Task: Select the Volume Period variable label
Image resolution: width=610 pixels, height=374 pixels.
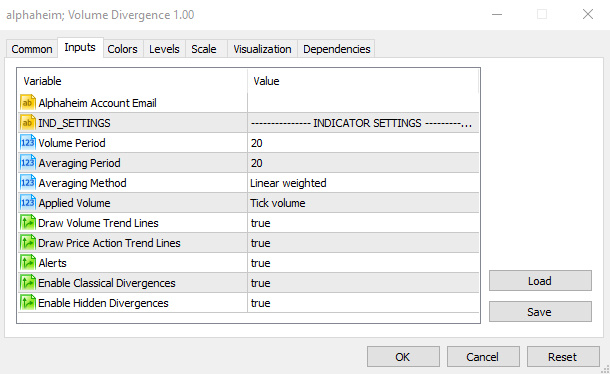Action: (72, 143)
